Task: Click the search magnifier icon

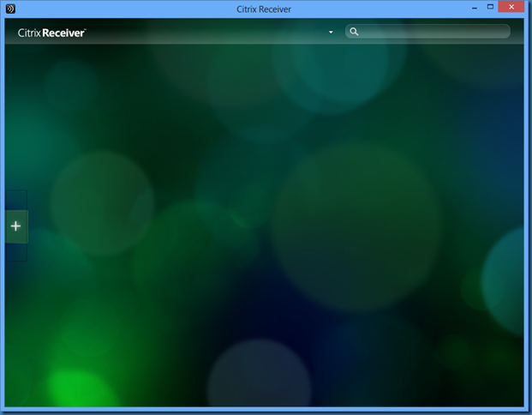Action: (x=354, y=32)
